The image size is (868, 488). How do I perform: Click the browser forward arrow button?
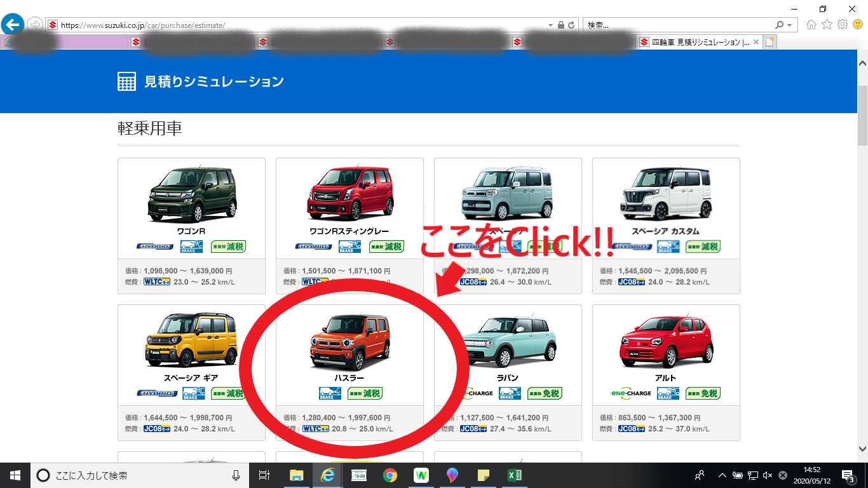point(34,25)
